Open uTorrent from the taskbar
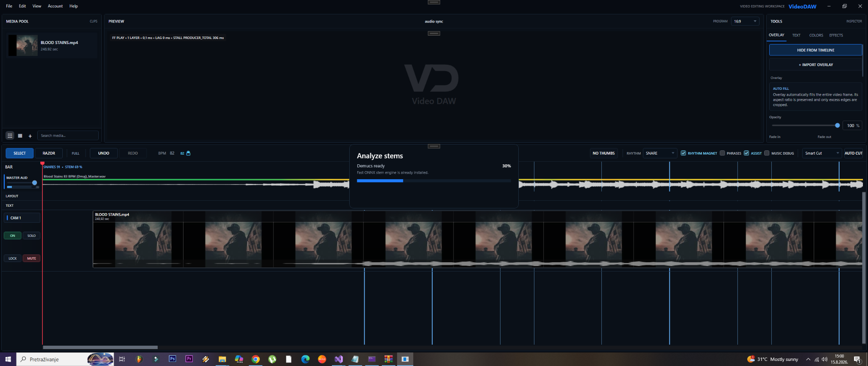 pyautogui.click(x=272, y=359)
